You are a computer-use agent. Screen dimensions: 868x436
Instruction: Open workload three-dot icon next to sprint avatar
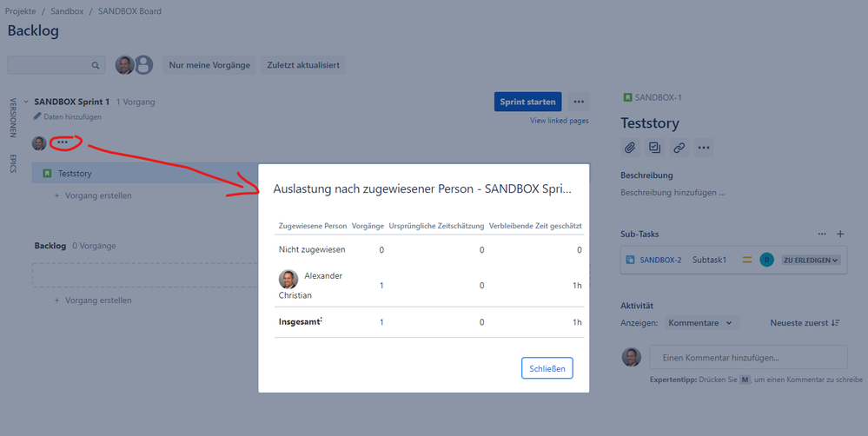pyautogui.click(x=63, y=142)
